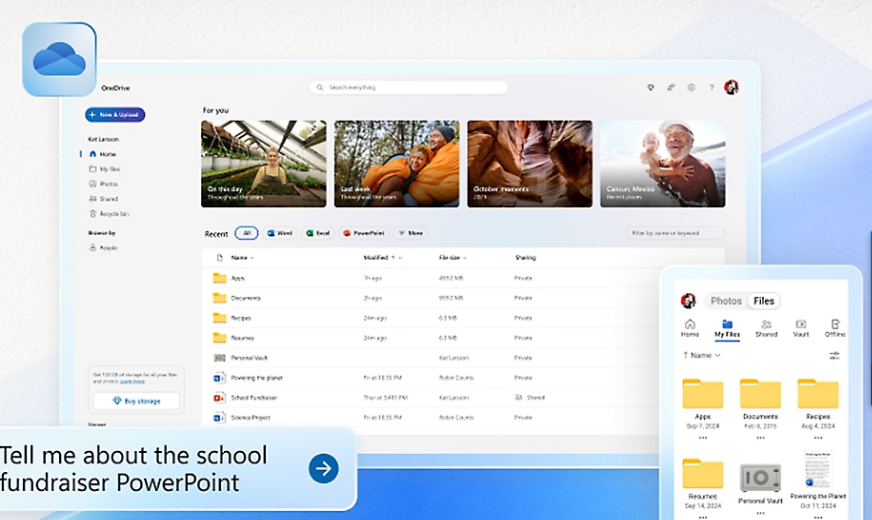Click the New & Upload button
This screenshot has height=520, width=872.
coord(115,115)
